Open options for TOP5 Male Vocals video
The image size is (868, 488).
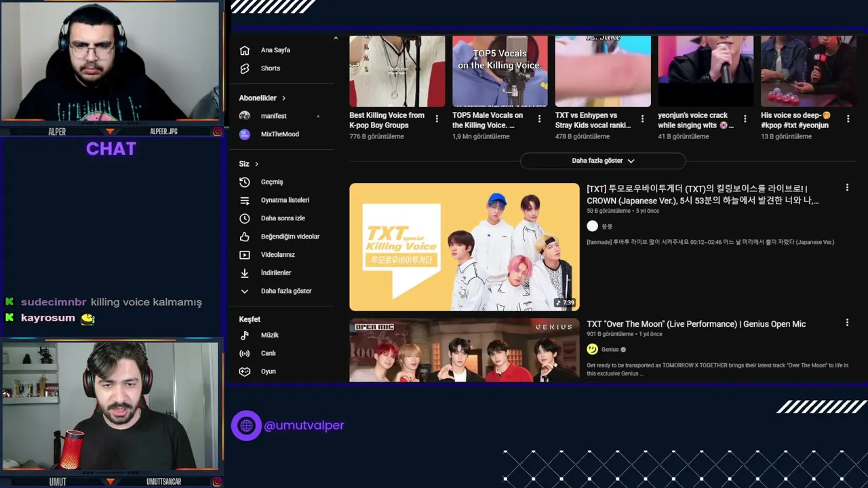[x=539, y=119]
